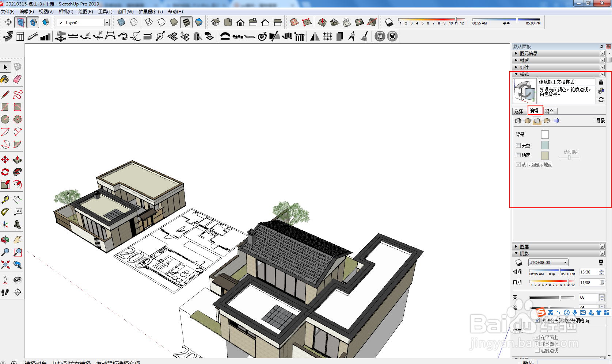
Task: Click the 天空 sky color swatch
Action: click(545, 145)
